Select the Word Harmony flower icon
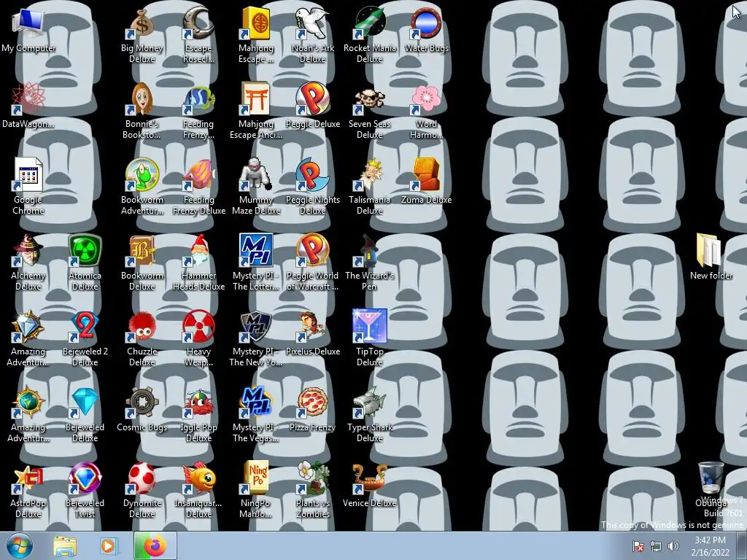Screen dimensions: 747x560 click(x=426, y=99)
